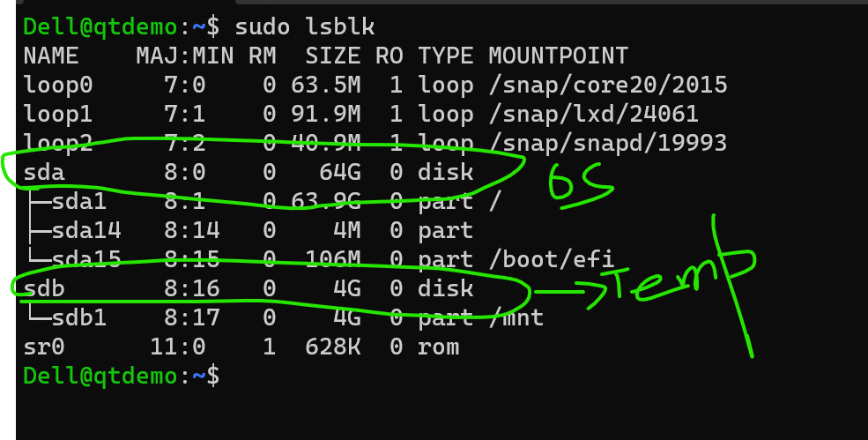The image size is (868, 440).
Task: Click the sda1 partition name
Action: [x=79, y=201]
